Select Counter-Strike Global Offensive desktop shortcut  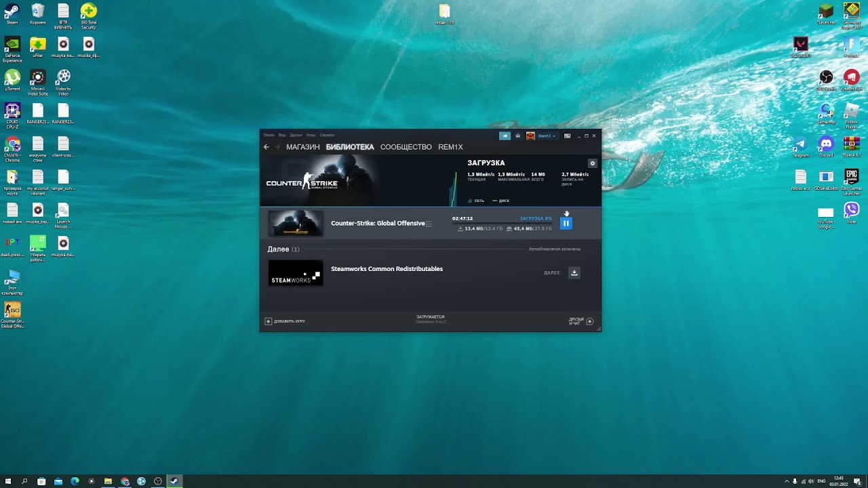click(x=12, y=315)
